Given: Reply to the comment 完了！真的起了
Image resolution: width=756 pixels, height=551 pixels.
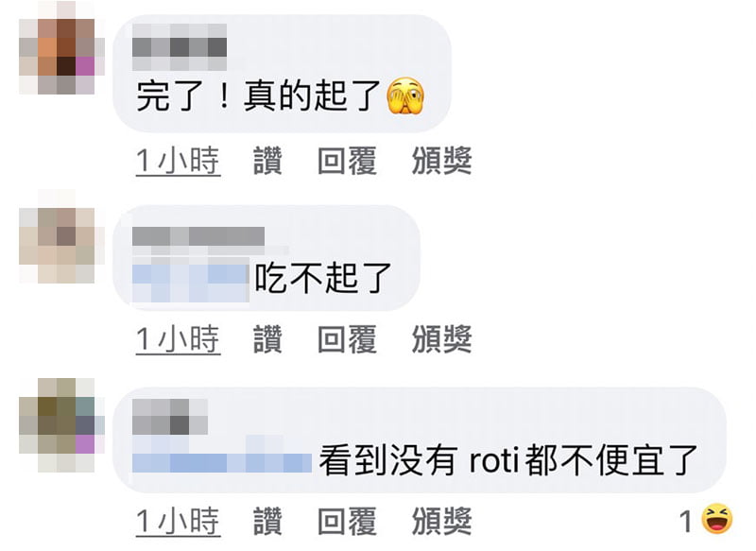Looking at the screenshot, I should coord(347,161).
